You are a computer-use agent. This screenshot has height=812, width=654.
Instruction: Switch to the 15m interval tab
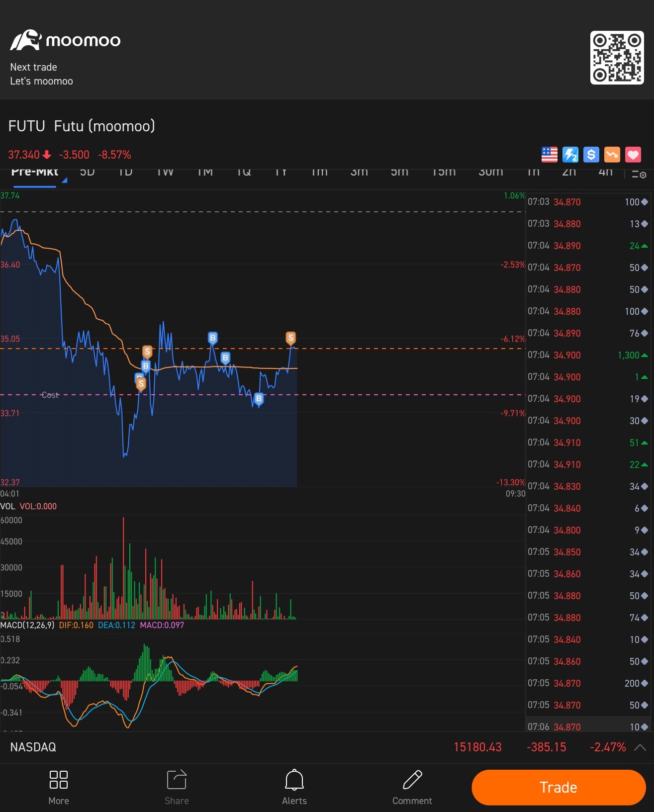coord(444,172)
